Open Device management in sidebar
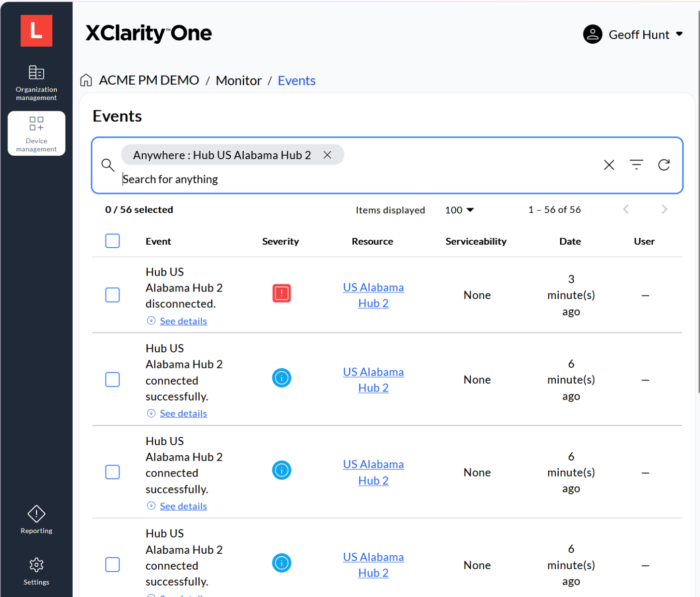This screenshot has height=597, width=700. pyautogui.click(x=36, y=133)
